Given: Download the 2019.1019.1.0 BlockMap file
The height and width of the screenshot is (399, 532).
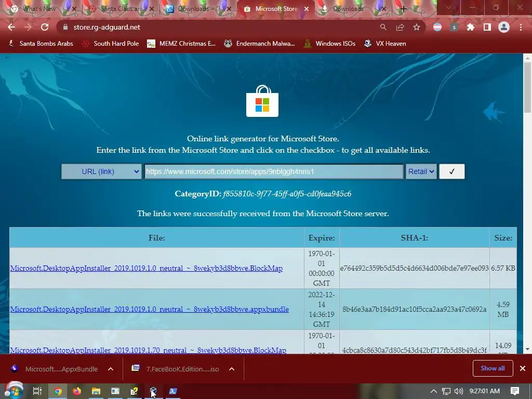Looking at the screenshot, I should point(146,268).
